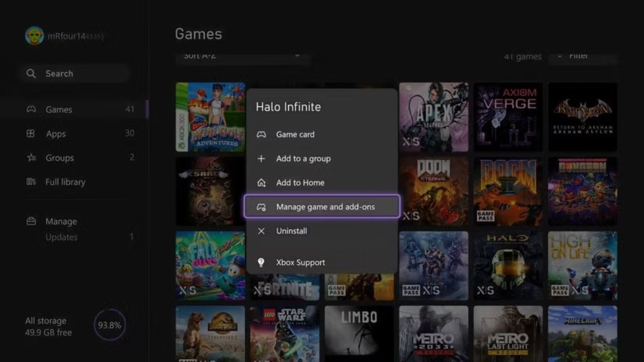Click the Game card controller icon
Screen dimensions: 644x362
261,134
